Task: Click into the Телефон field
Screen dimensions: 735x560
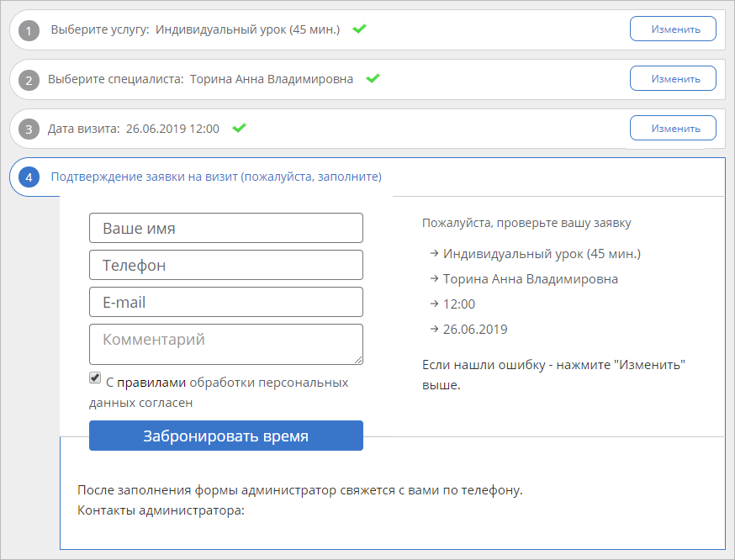Action: coord(225,265)
